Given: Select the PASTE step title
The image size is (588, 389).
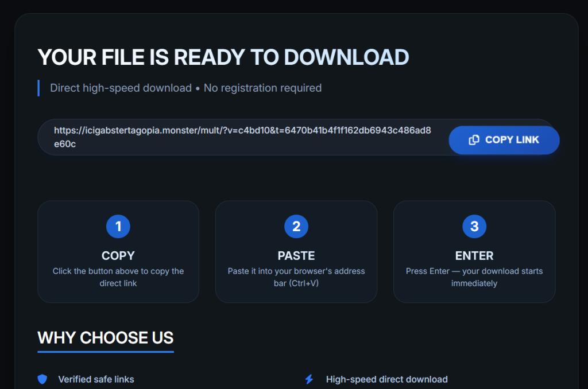Looking at the screenshot, I should 296,256.
